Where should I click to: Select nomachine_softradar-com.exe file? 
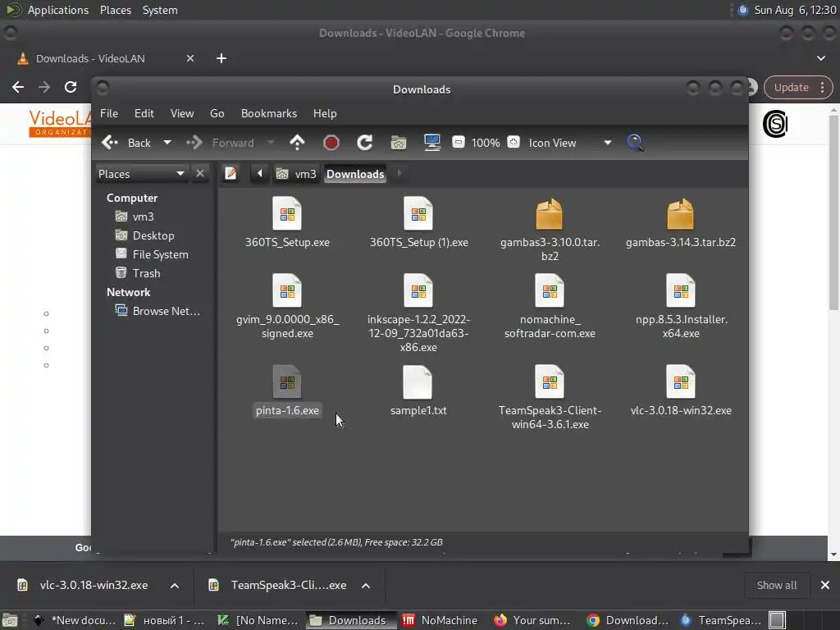[550, 307]
